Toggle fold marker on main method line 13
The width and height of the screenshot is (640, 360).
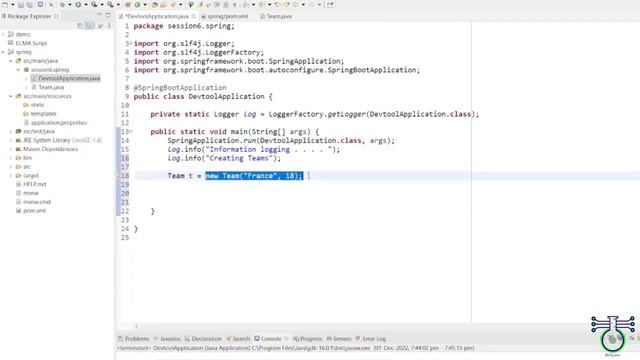(131, 131)
